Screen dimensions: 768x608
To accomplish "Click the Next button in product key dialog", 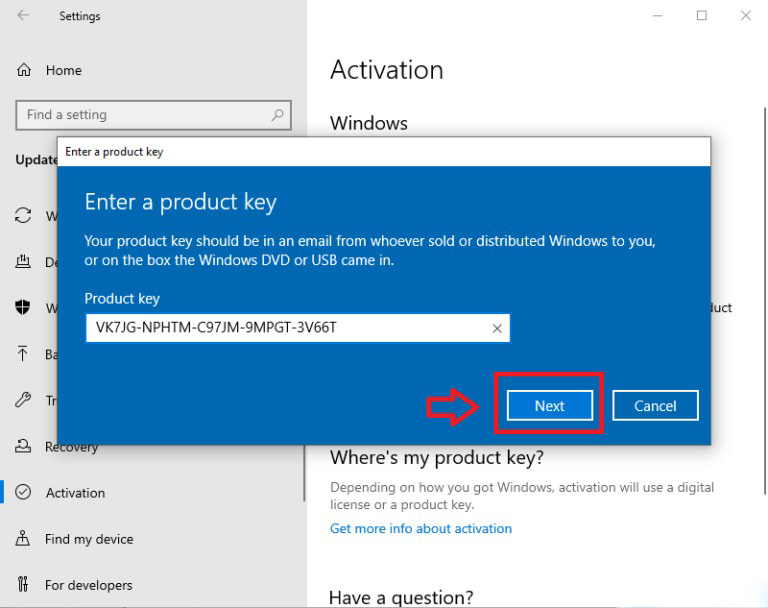I will pyautogui.click(x=550, y=405).
